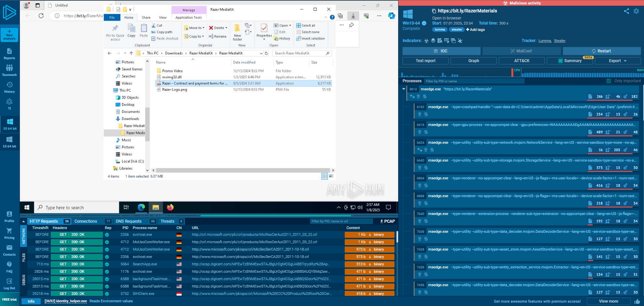Click the Copy icon in Explorer ribbon

coord(131,31)
